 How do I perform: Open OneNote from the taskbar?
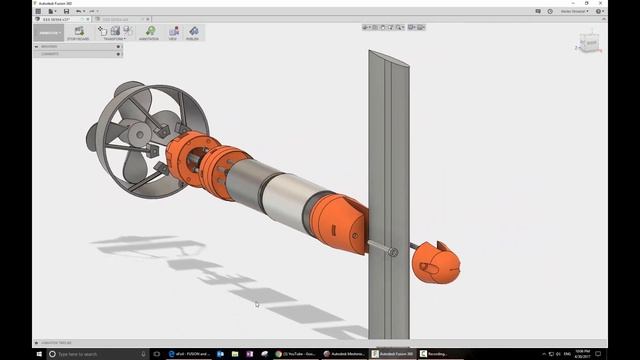pos(250,354)
